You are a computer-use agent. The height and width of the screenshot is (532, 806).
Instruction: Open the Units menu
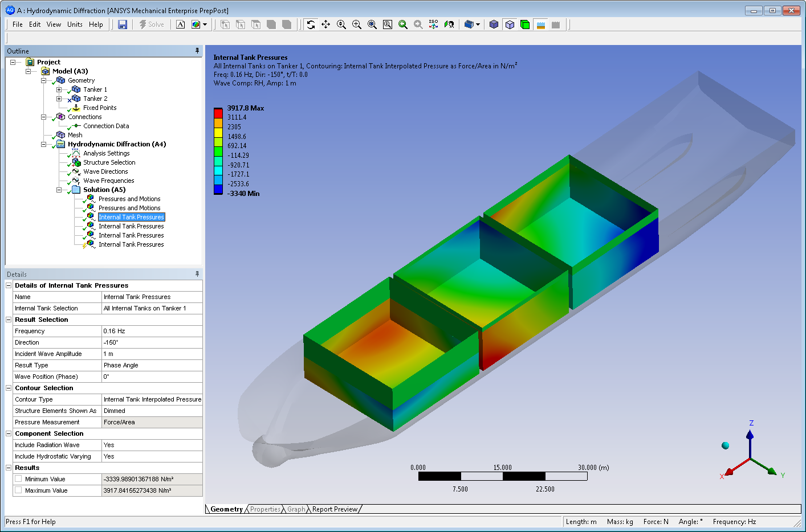(75, 24)
